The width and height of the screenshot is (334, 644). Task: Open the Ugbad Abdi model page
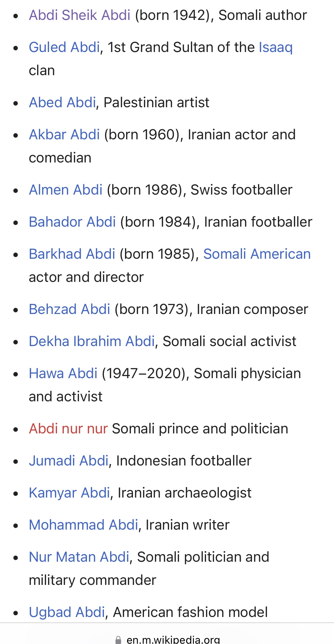(x=67, y=612)
